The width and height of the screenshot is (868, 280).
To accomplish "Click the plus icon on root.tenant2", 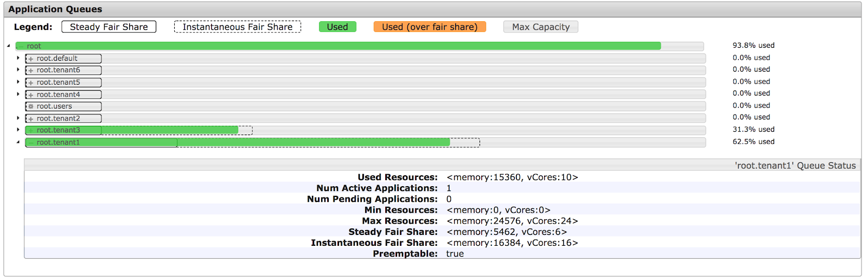I will 31,119.
